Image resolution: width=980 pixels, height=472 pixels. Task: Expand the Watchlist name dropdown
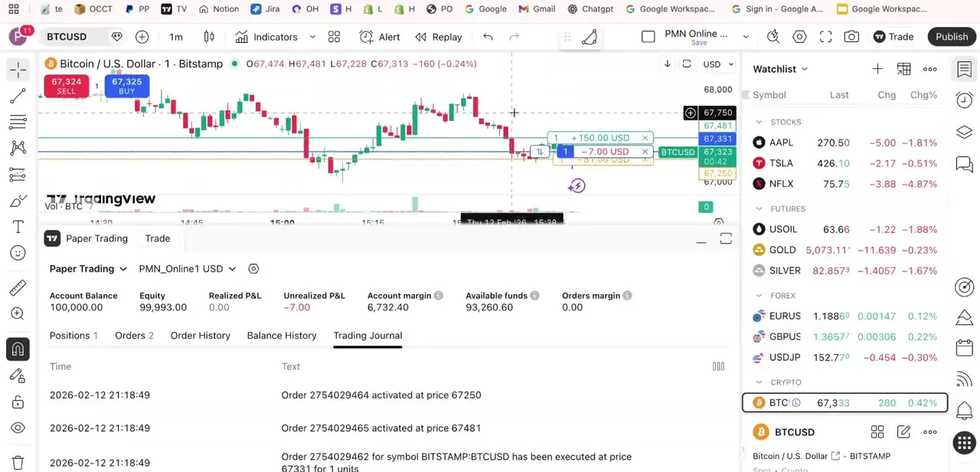tap(780, 69)
